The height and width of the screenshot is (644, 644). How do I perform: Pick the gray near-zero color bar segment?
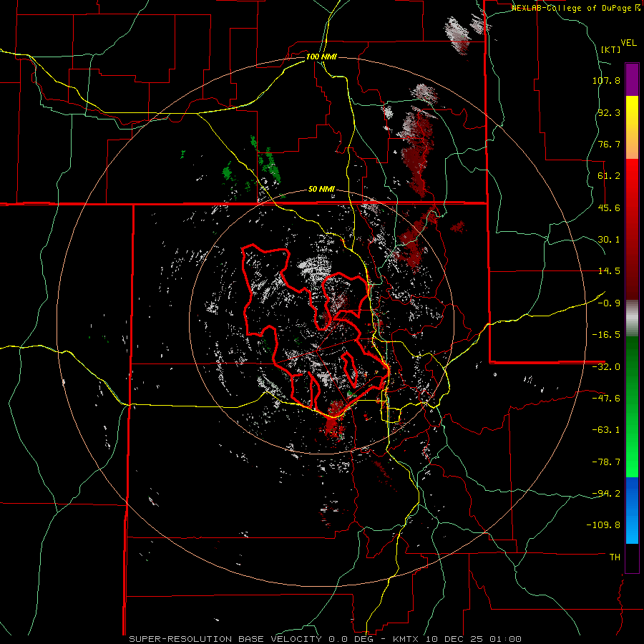632,318
